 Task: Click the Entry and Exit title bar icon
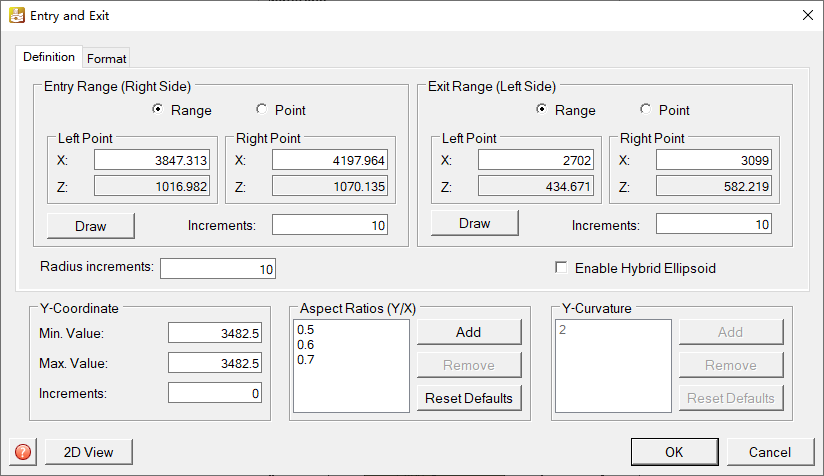(17, 15)
